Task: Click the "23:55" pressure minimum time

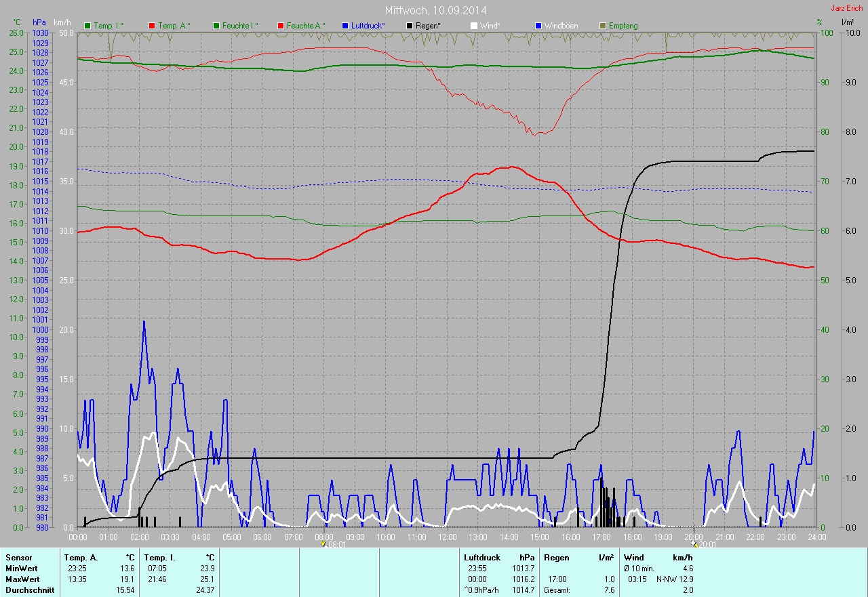Action: point(477,569)
